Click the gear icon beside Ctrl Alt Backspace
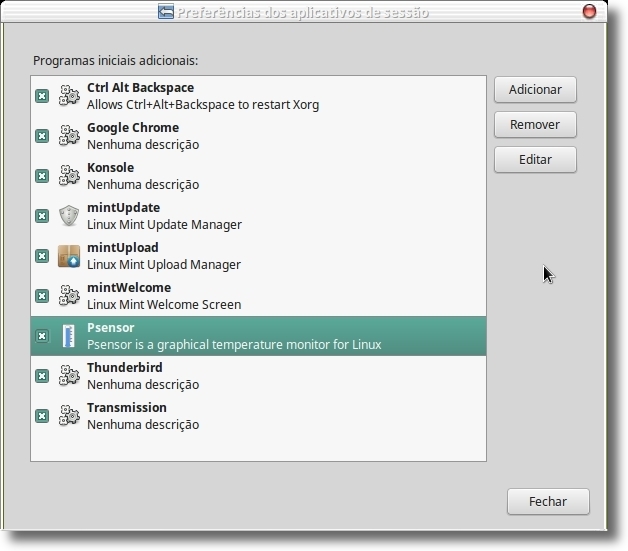Screen dimensions: 628x551 69,96
